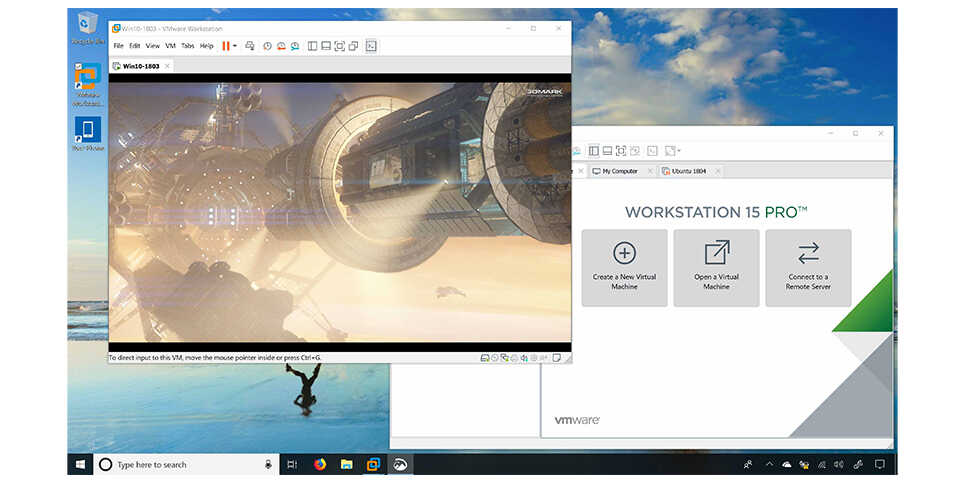Image resolution: width=965 pixels, height=483 pixels.
Task: Toggle thumbnail bar in the Workstation 15 Pro window
Action: [607, 151]
